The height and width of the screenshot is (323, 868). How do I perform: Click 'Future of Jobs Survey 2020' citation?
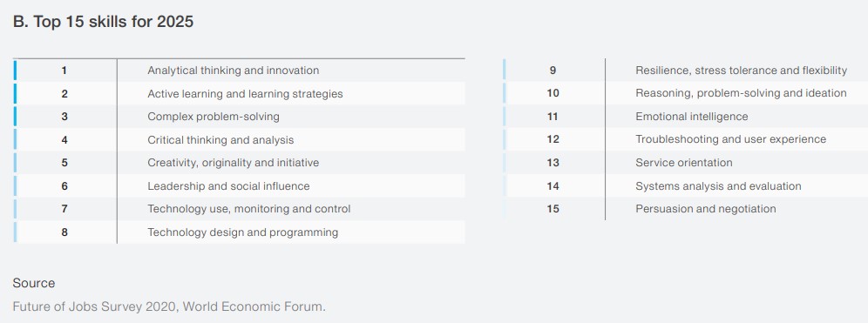[x=95, y=306]
